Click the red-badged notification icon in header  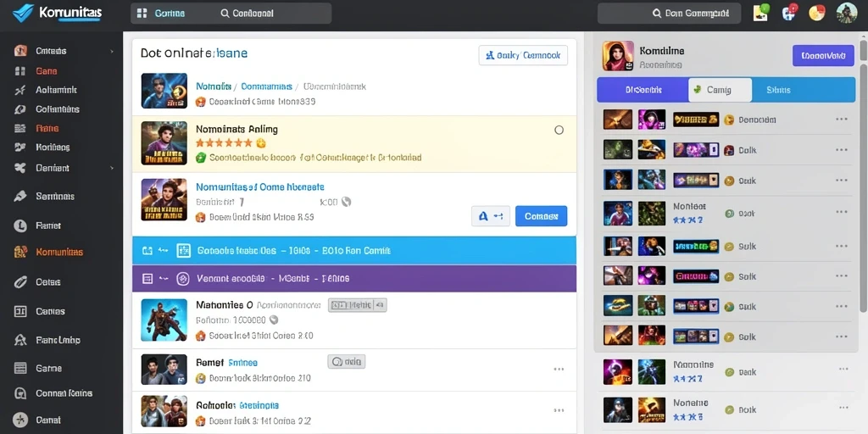pos(789,12)
